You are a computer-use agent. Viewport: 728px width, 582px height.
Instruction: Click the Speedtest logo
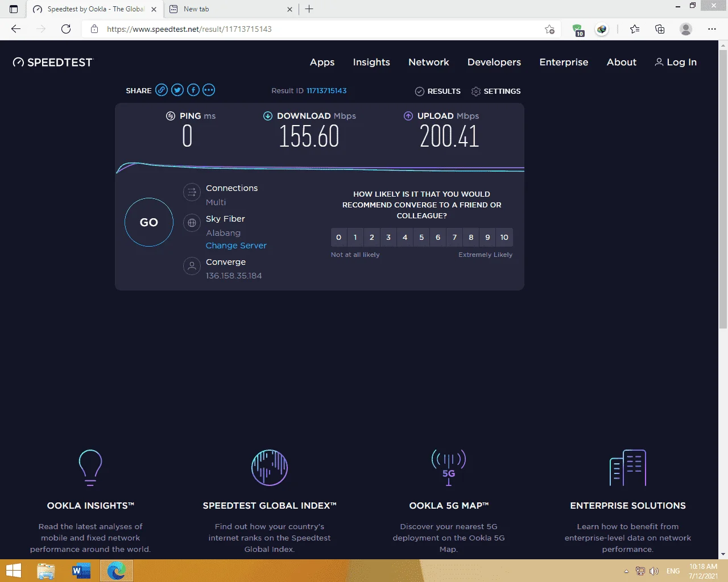pyautogui.click(x=52, y=63)
